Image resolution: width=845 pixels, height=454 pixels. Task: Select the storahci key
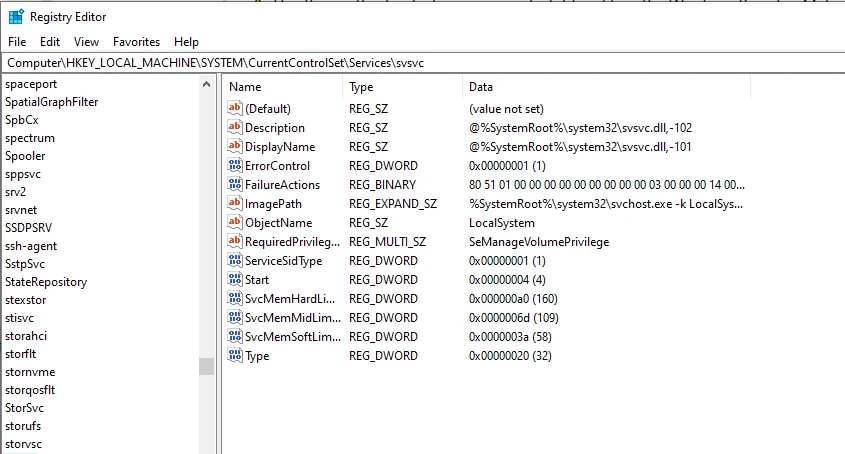(26, 336)
